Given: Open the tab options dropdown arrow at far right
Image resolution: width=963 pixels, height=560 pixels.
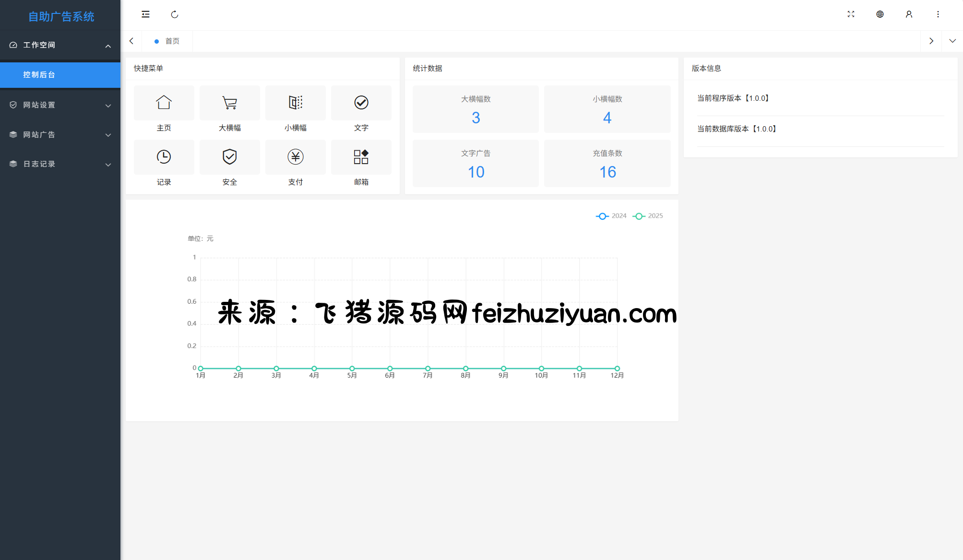Looking at the screenshot, I should (952, 41).
